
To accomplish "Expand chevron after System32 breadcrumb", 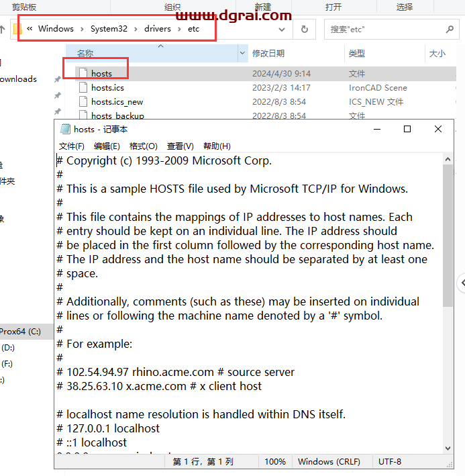I will click(x=136, y=29).
